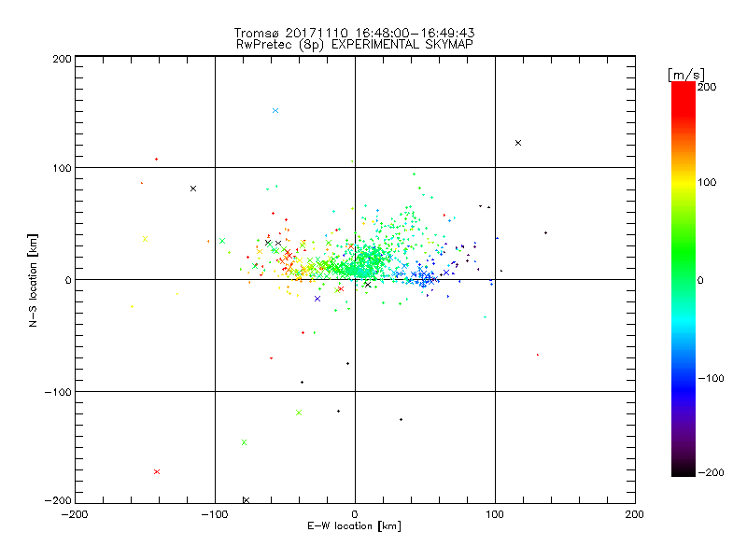
Task: Click the title text 'Tromsø 20171110 16:48:00-16:49:43'
Action: 354,33
